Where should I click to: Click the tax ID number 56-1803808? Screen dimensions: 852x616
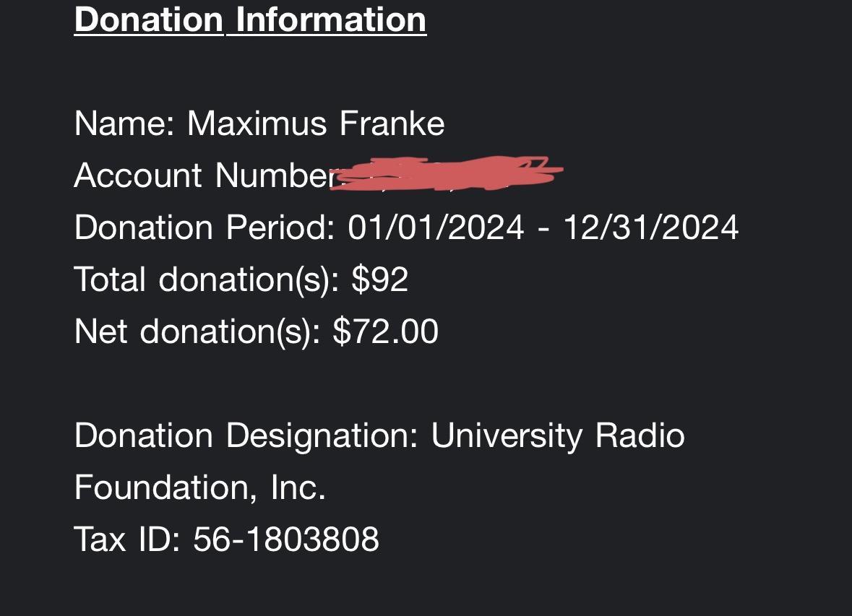click(x=286, y=539)
